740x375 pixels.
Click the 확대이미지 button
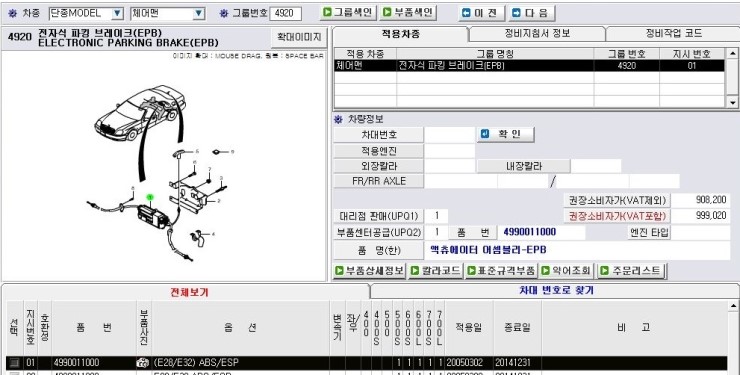click(x=299, y=37)
